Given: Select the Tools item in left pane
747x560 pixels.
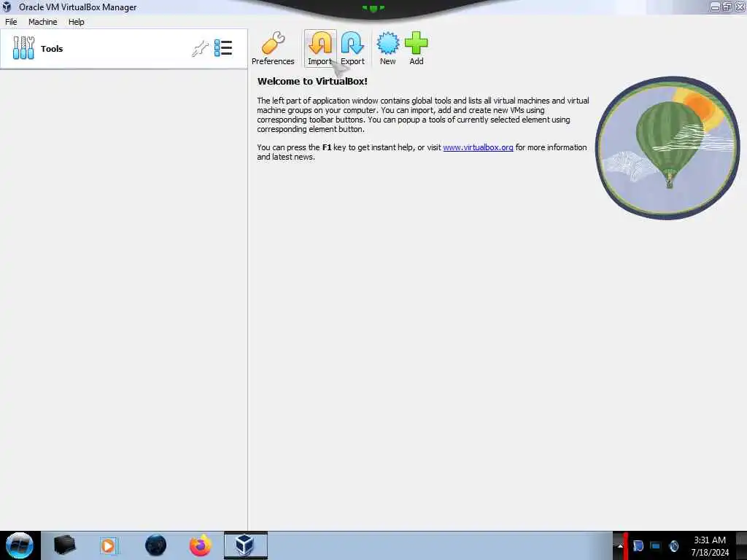Looking at the screenshot, I should pos(123,49).
